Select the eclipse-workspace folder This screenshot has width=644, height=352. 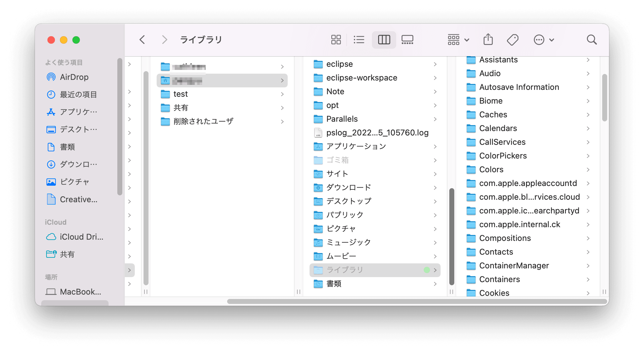coord(375,78)
